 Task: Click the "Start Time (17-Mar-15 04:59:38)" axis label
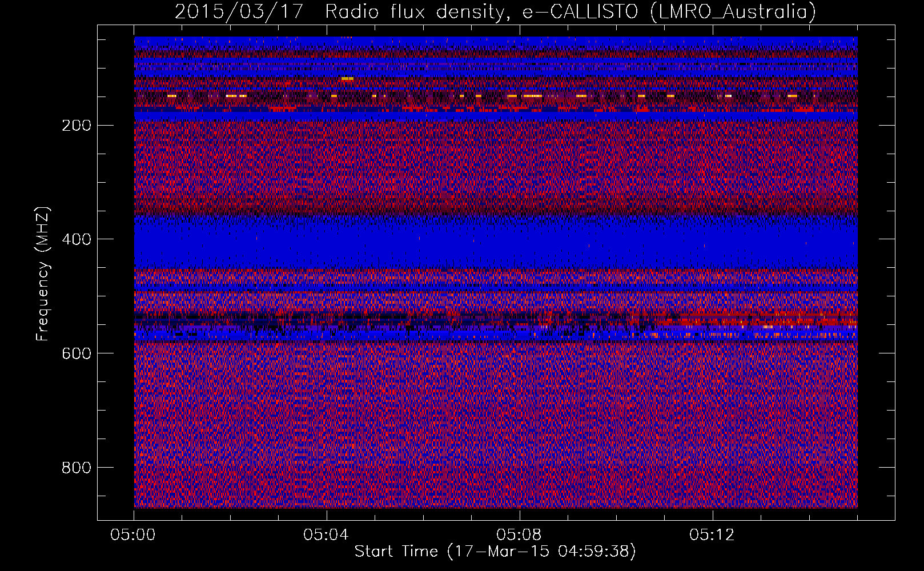pos(495,552)
